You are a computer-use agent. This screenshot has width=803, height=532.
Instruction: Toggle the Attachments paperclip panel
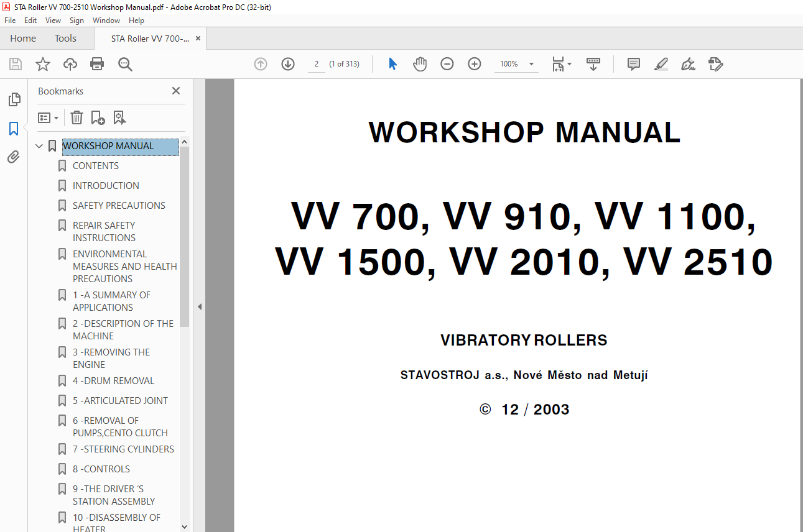(14, 157)
